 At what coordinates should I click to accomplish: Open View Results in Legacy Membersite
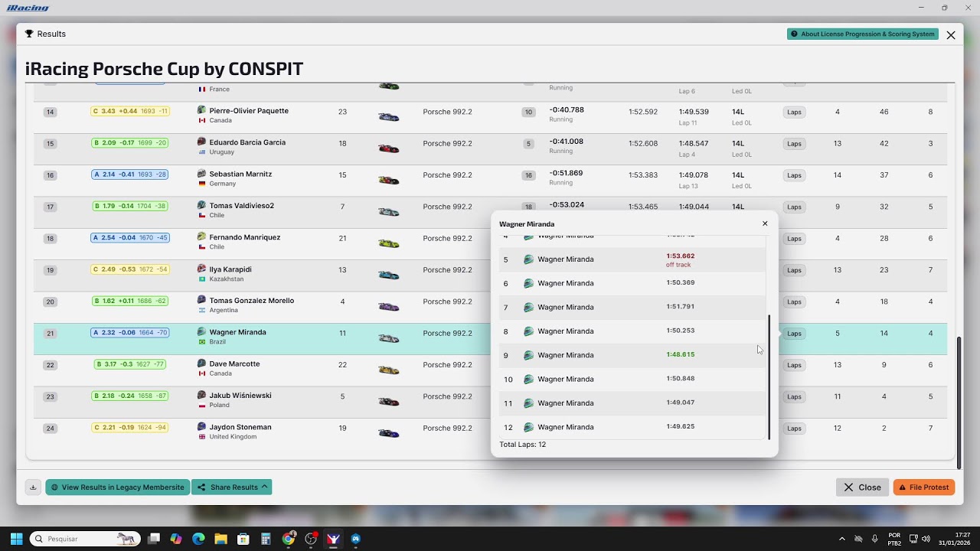(x=118, y=487)
